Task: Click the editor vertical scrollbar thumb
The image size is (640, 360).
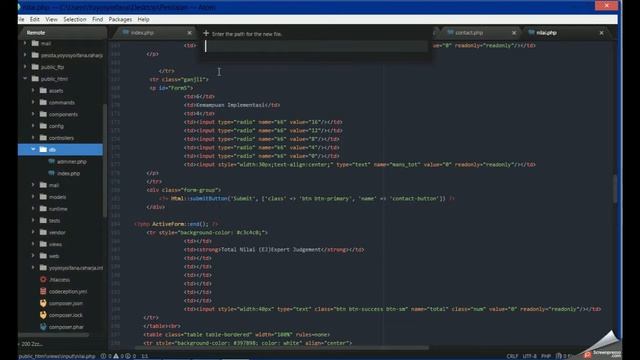Action: point(615,188)
